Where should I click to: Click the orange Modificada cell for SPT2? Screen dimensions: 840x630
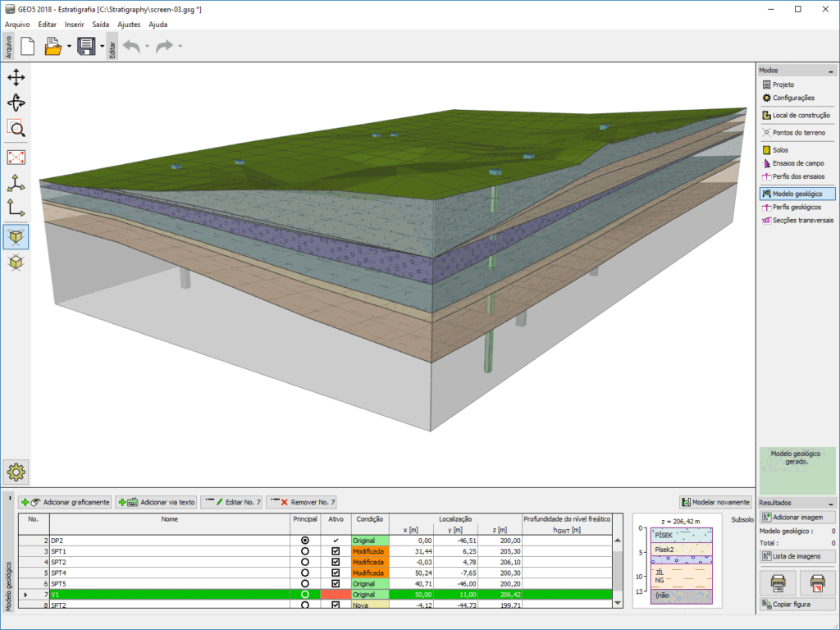(369, 562)
